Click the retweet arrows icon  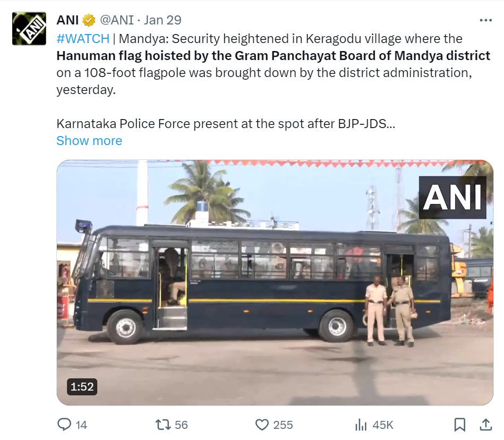point(163,425)
